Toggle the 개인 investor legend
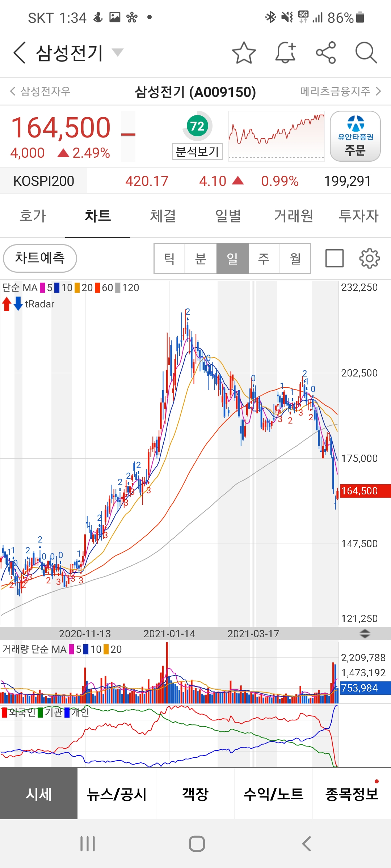 click(76, 712)
